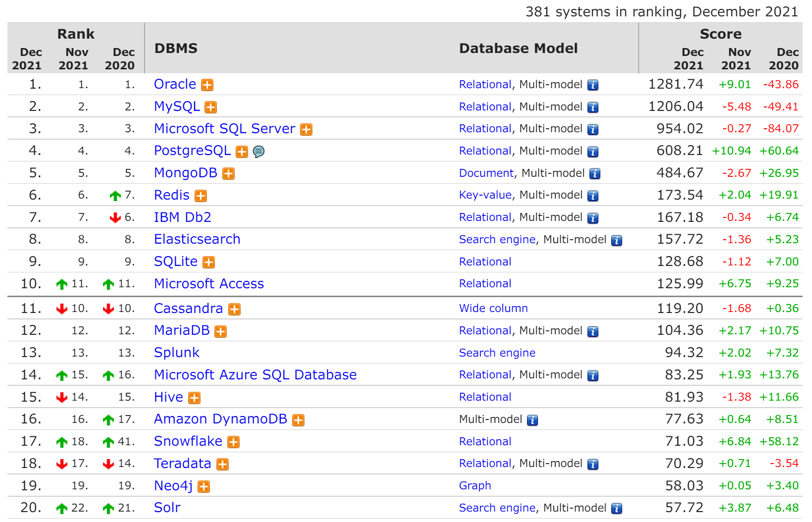Open the MongoDB DBMS link
The height and width of the screenshot is (522, 812).
[186, 173]
